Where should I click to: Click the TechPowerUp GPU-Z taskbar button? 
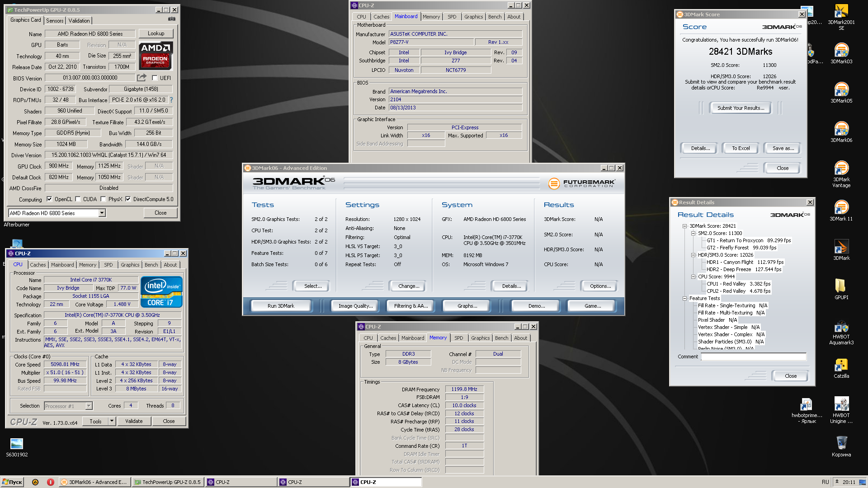coord(168,482)
